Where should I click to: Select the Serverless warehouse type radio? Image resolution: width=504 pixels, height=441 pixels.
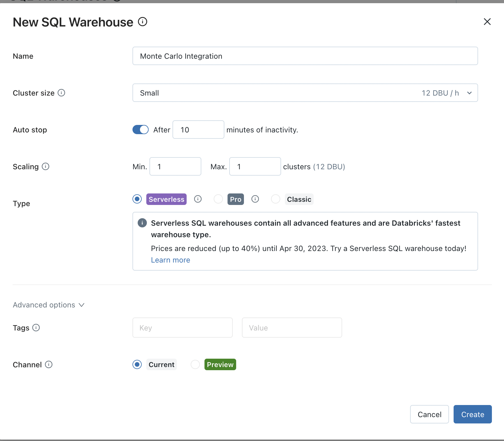pos(137,199)
